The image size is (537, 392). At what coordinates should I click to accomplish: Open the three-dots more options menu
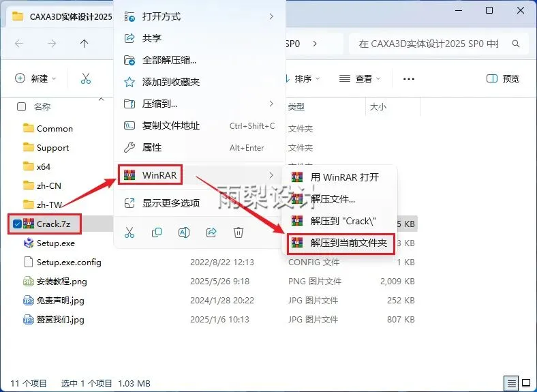409,79
